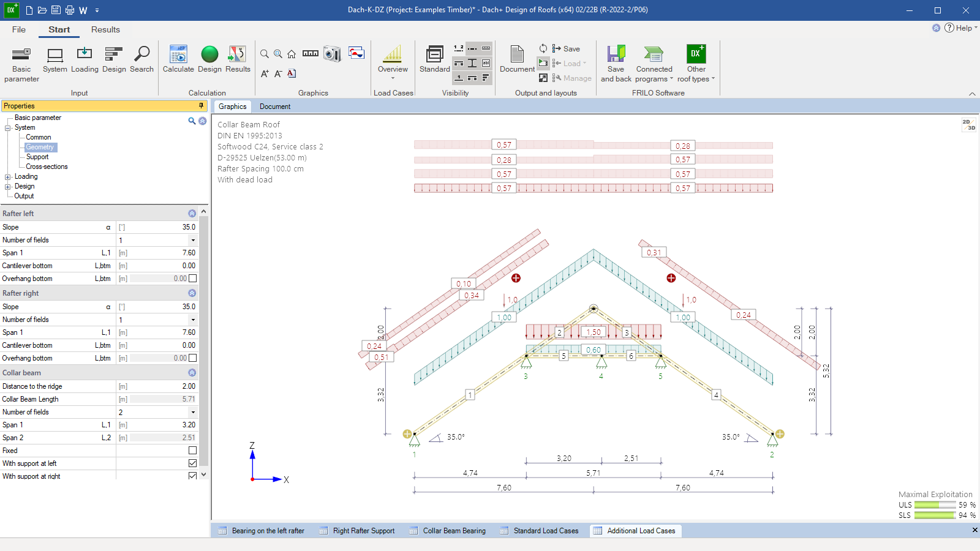Edit Rafter left Slope value field
This screenshot has width=980, height=551.
pyautogui.click(x=162, y=227)
